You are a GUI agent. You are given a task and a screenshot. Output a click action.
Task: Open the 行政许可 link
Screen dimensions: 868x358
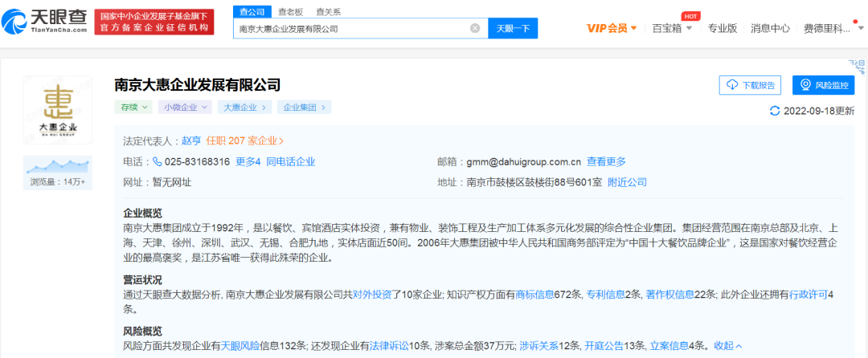point(809,295)
